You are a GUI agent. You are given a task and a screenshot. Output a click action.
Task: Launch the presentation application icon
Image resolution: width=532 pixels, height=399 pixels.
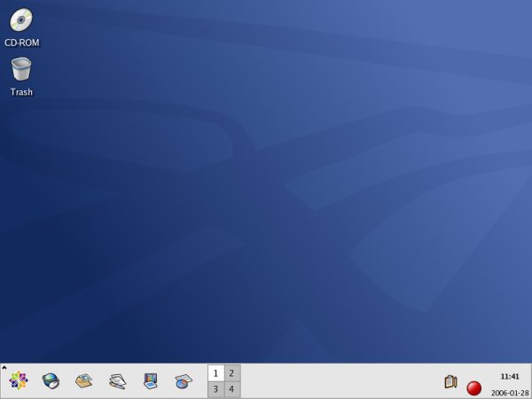click(151, 381)
